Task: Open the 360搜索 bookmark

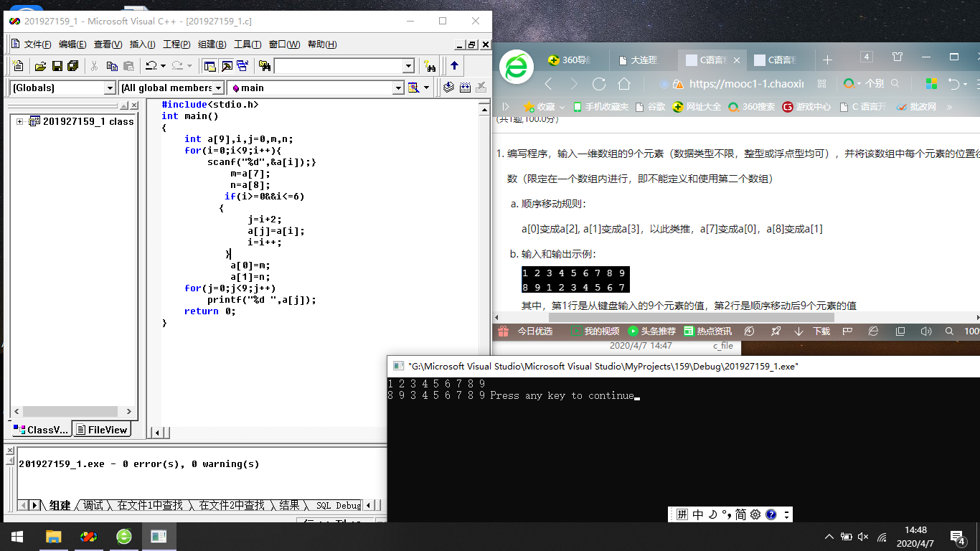Action: tap(751, 107)
